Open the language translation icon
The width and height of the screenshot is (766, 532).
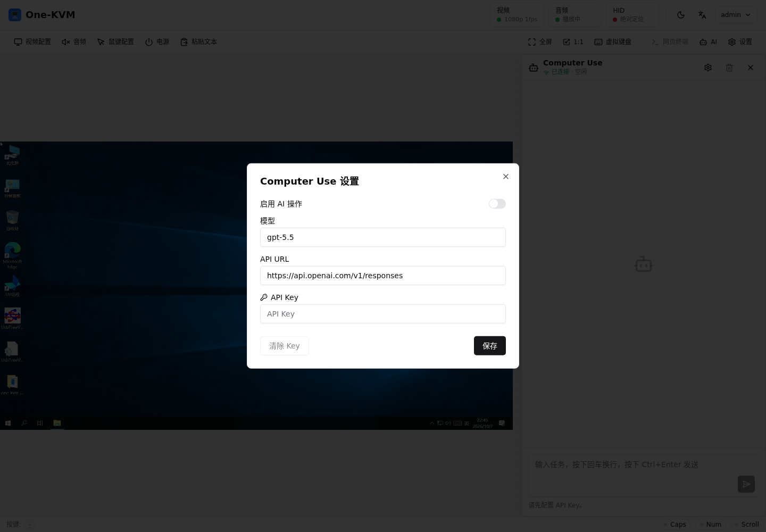pos(702,15)
